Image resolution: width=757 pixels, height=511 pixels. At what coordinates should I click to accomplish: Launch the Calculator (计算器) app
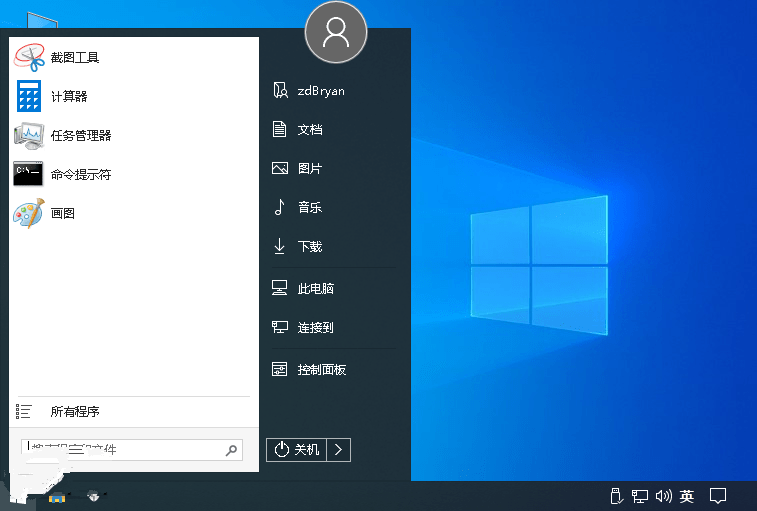[x=69, y=97]
